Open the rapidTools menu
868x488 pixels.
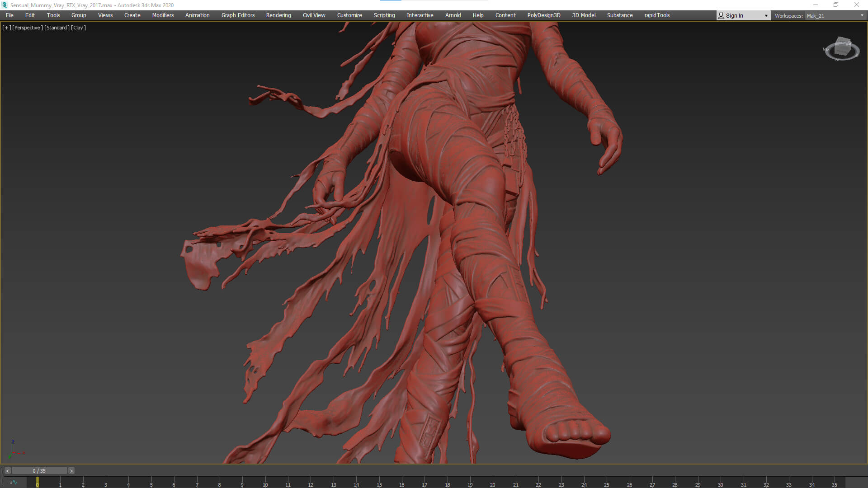point(657,15)
